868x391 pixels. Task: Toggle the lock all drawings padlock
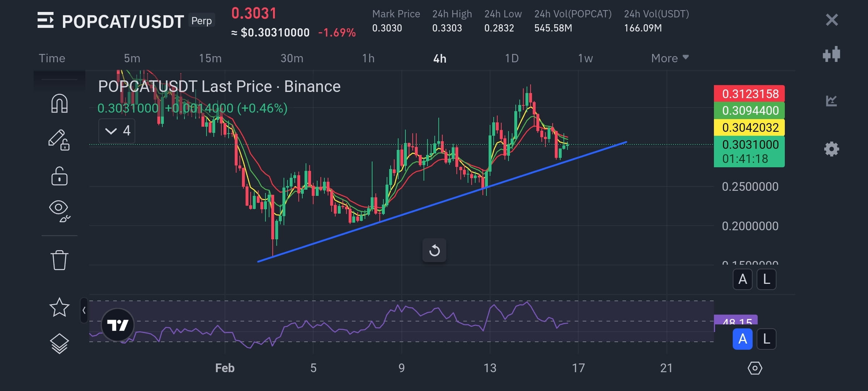59,176
